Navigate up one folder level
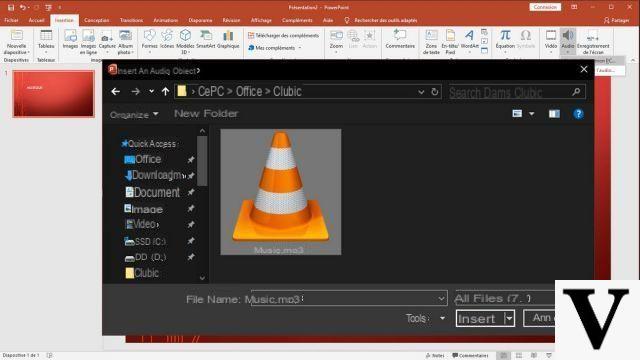The image size is (640, 360). point(165,91)
